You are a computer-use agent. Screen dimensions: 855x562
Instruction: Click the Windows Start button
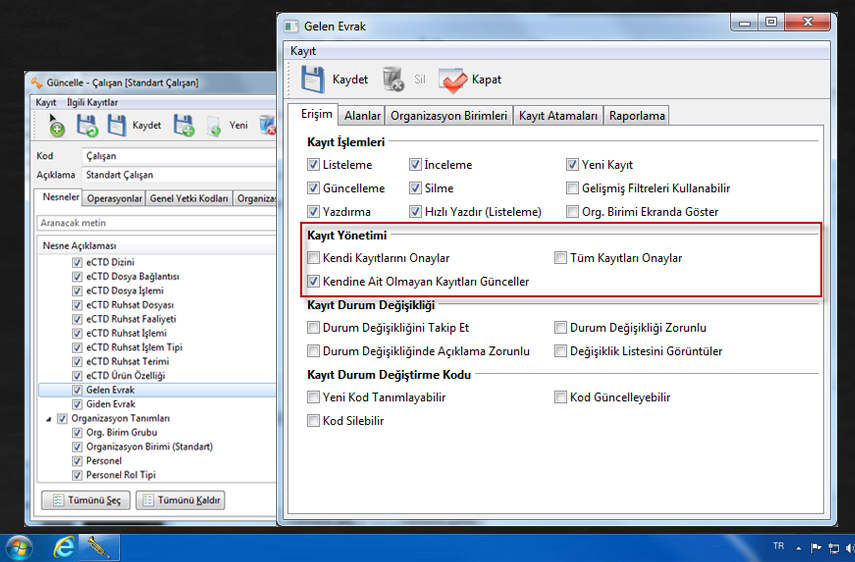[x=18, y=547]
